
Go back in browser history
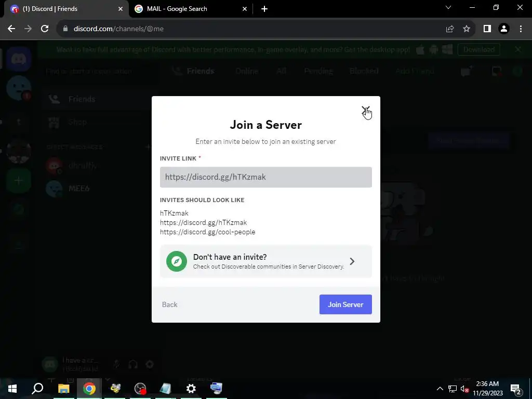(x=11, y=29)
